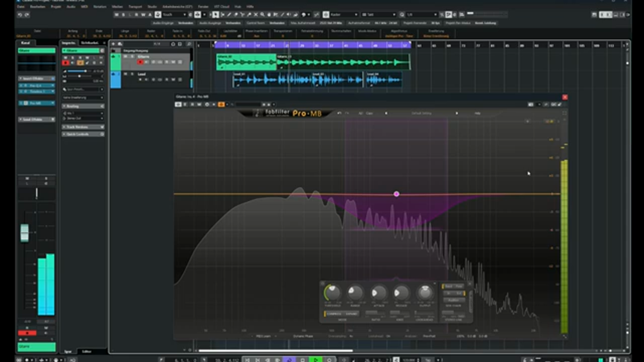
Task: Select Compress mode in band panel
Action: click(333, 314)
